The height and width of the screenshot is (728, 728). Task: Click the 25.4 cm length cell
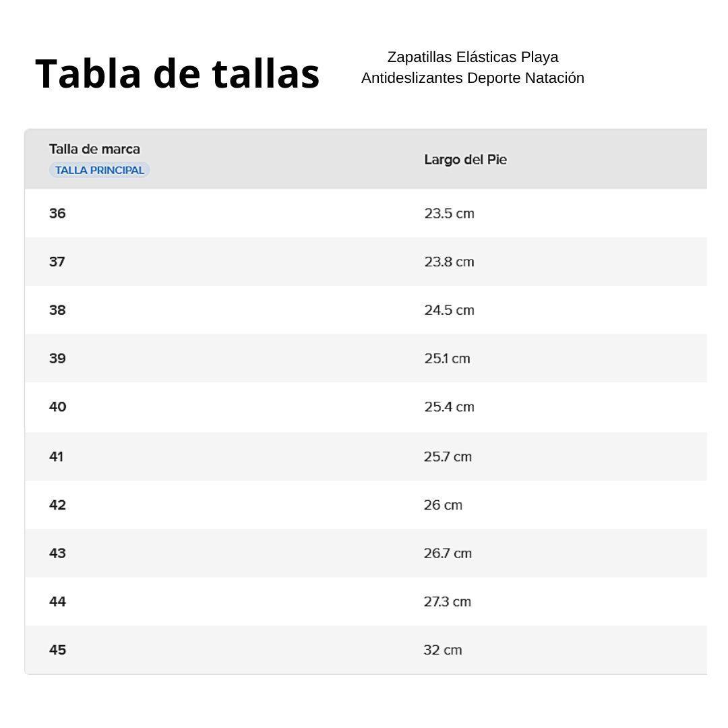(x=449, y=407)
